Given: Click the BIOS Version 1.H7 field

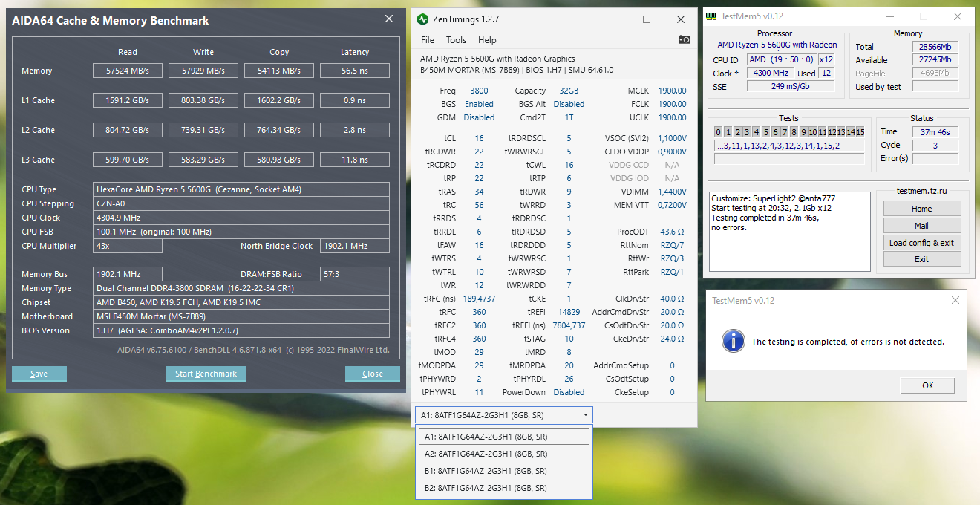Looking at the screenshot, I should (x=241, y=330).
